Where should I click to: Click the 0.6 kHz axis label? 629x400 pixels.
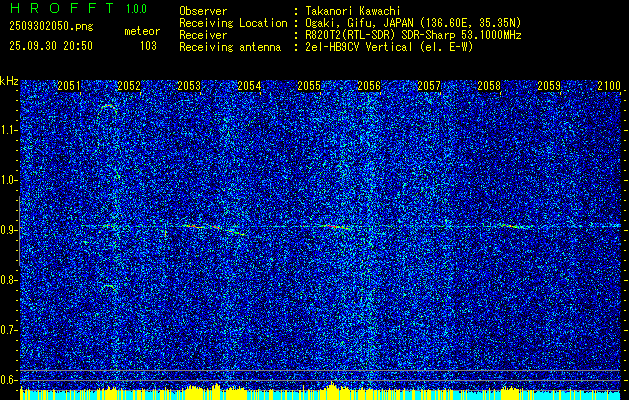(8, 380)
